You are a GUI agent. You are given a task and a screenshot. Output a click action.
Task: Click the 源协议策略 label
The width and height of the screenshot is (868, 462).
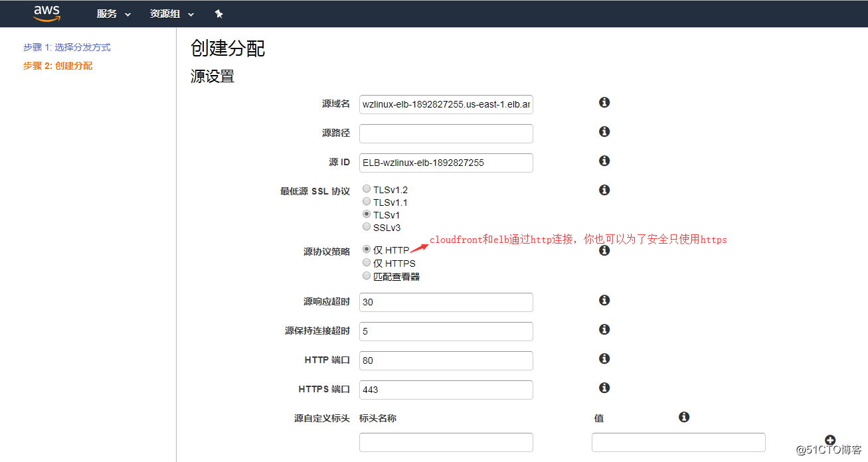point(327,252)
